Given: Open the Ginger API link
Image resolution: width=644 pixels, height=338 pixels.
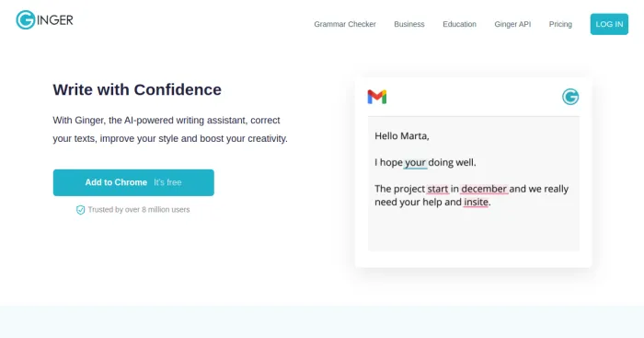Looking at the screenshot, I should [512, 24].
